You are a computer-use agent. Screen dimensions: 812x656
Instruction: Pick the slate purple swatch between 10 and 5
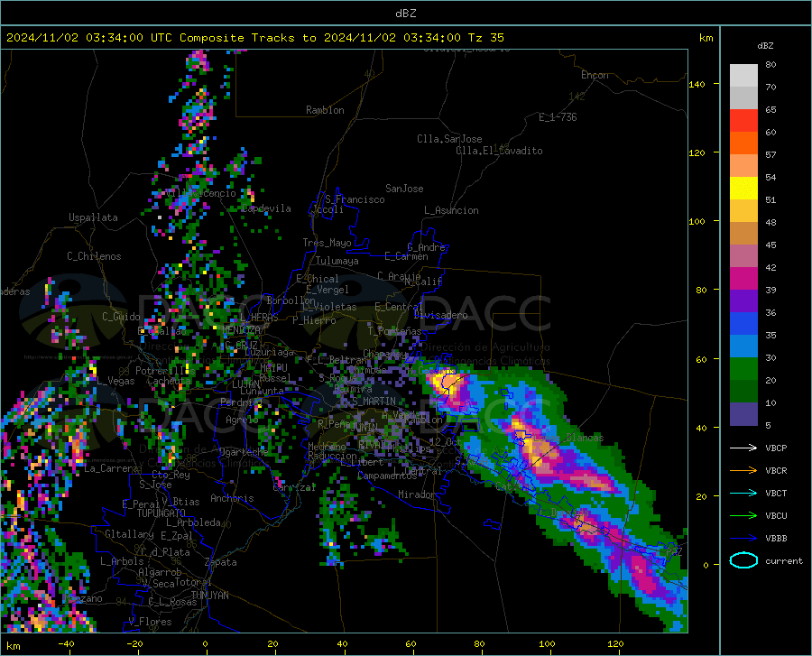(x=743, y=414)
